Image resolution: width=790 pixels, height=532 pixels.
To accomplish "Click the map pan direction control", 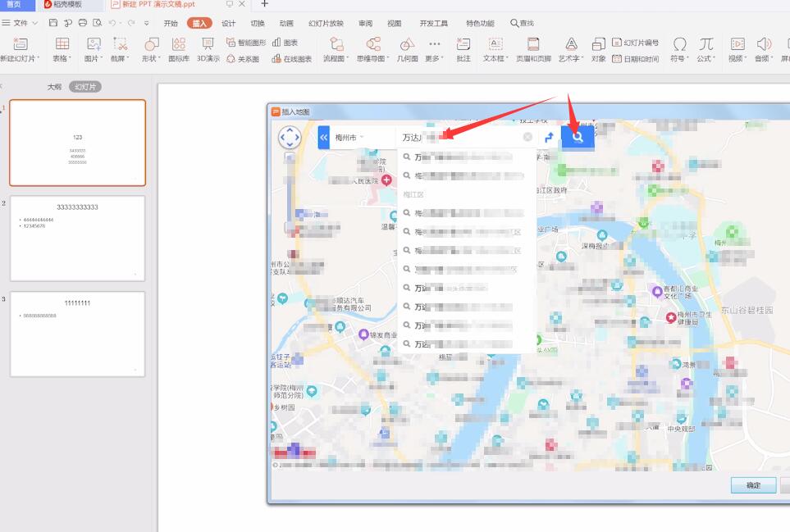I will (x=290, y=137).
